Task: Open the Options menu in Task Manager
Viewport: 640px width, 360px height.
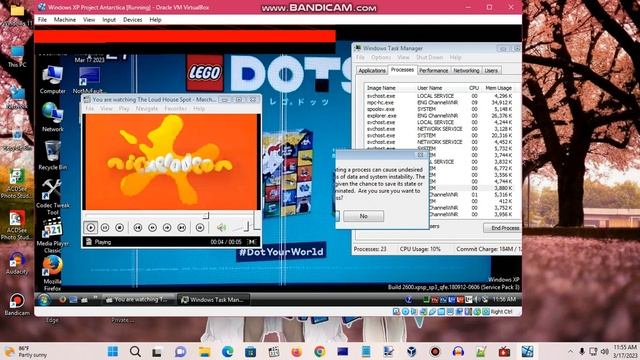Action: pyautogui.click(x=381, y=58)
